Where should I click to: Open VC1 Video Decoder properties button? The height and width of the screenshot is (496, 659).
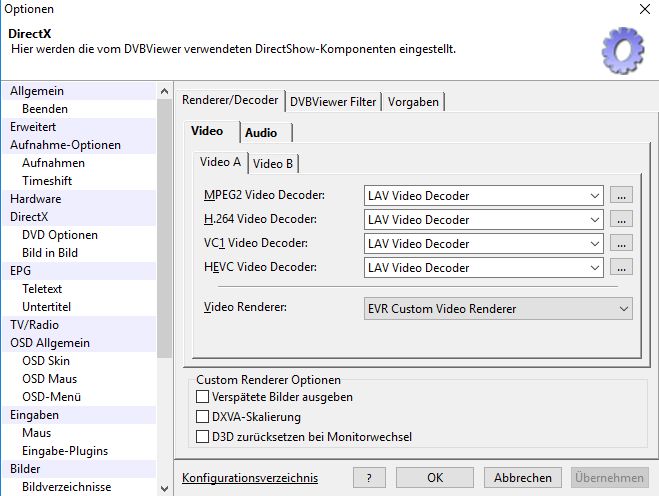click(x=621, y=243)
